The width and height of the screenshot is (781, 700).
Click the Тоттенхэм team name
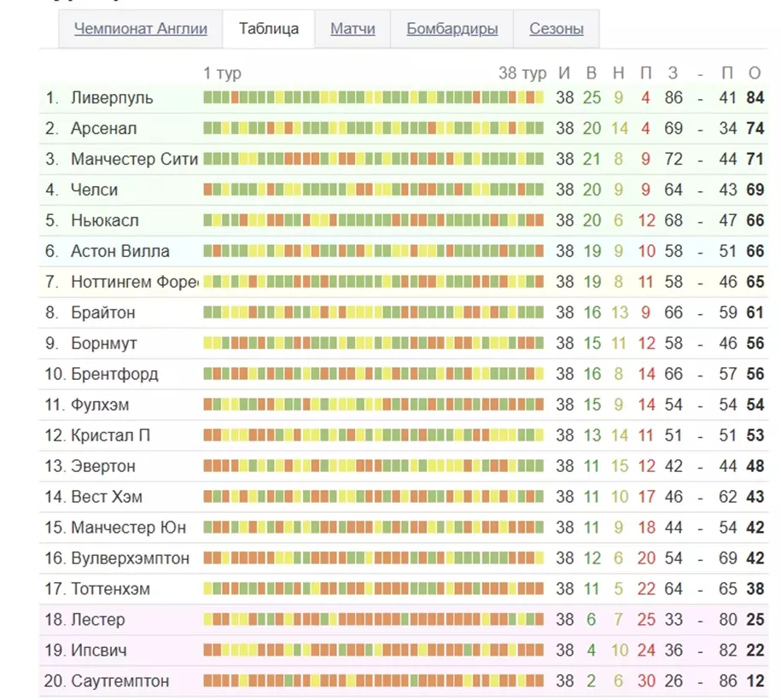point(110,589)
